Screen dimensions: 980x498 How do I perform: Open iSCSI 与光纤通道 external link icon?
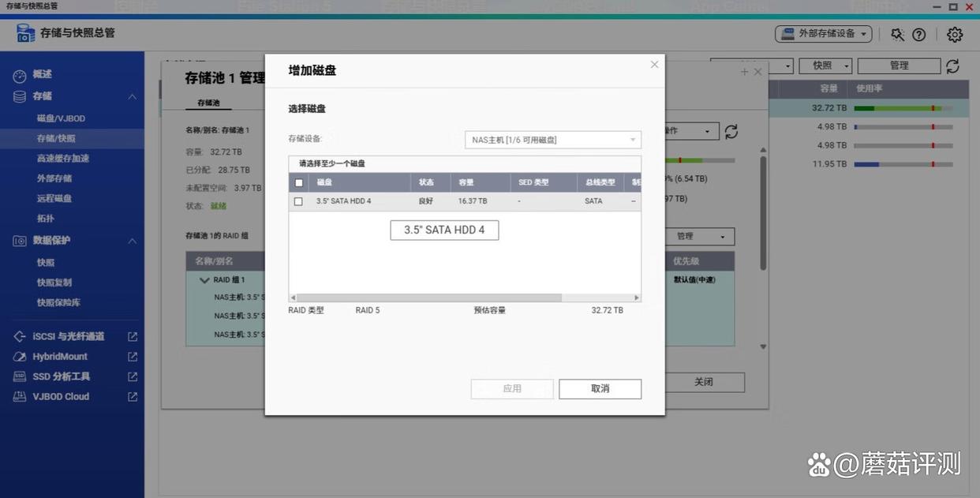pos(133,337)
